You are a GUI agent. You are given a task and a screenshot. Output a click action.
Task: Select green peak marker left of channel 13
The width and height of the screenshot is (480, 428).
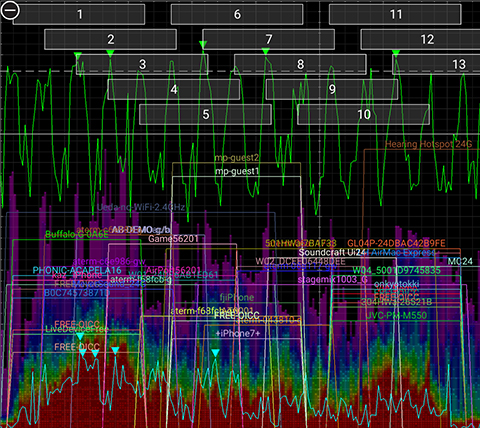tap(396, 53)
